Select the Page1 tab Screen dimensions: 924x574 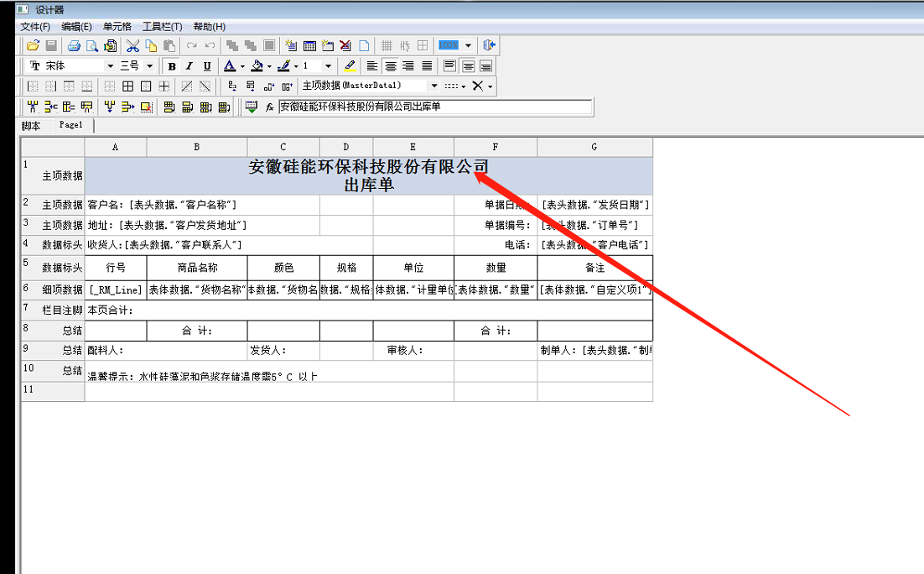click(x=71, y=125)
